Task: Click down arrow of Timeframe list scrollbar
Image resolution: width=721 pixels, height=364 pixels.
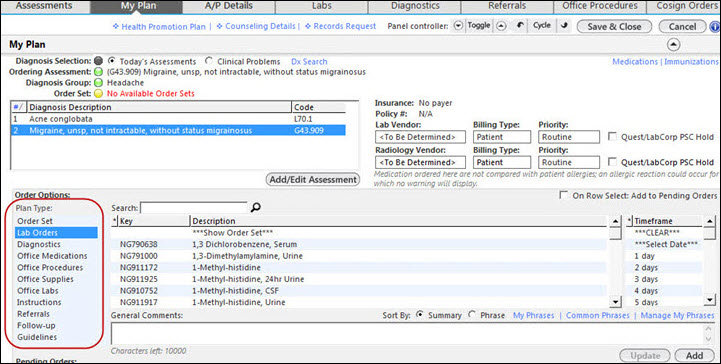Action: click(x=710, y=300)
